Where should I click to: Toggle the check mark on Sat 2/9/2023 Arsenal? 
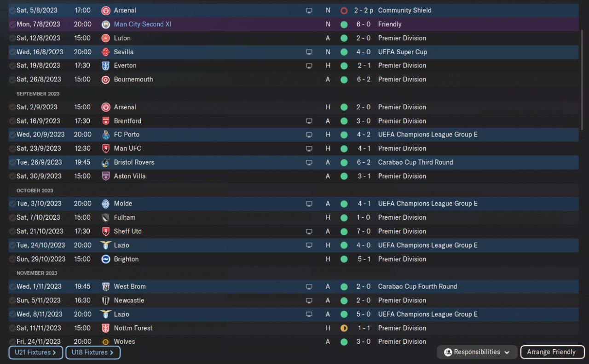12,107
